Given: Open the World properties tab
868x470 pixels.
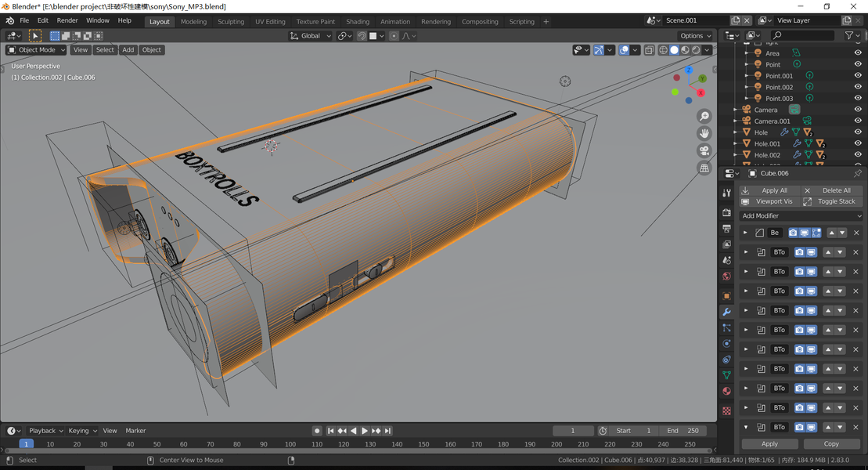Looking at the screenshot, I should [727, 276].
